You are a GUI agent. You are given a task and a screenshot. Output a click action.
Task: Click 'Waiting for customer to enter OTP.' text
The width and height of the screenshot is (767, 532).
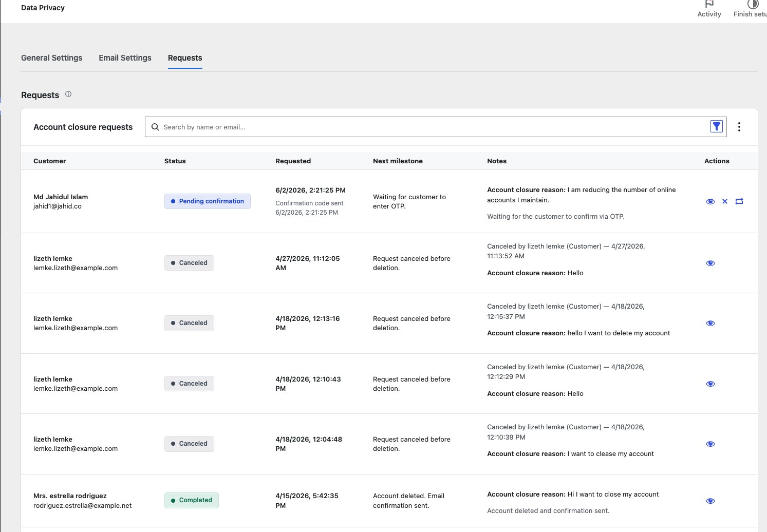coord(409,202)
